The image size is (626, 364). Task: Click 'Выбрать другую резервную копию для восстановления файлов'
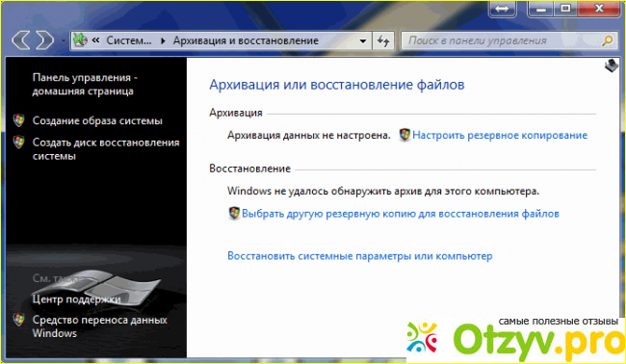pos(401,214)
